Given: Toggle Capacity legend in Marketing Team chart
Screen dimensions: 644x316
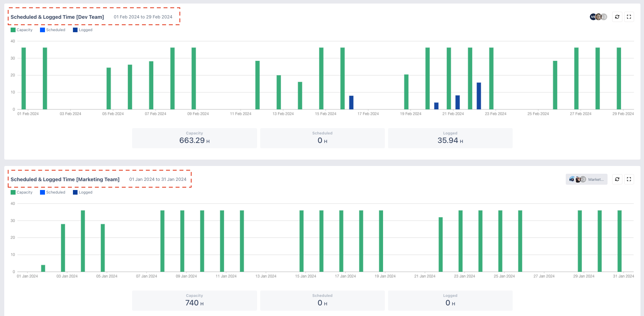Looking at the screenshot, I should (x=22, y=193).
